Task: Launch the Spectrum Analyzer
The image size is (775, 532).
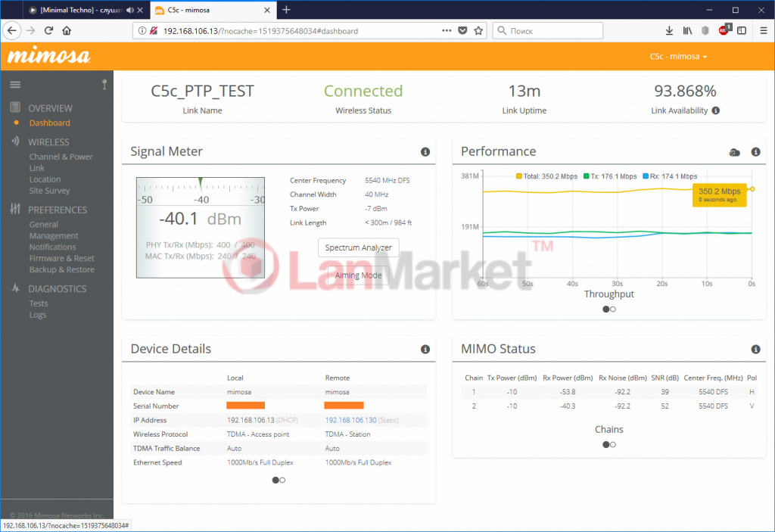Action: point(358,247)
